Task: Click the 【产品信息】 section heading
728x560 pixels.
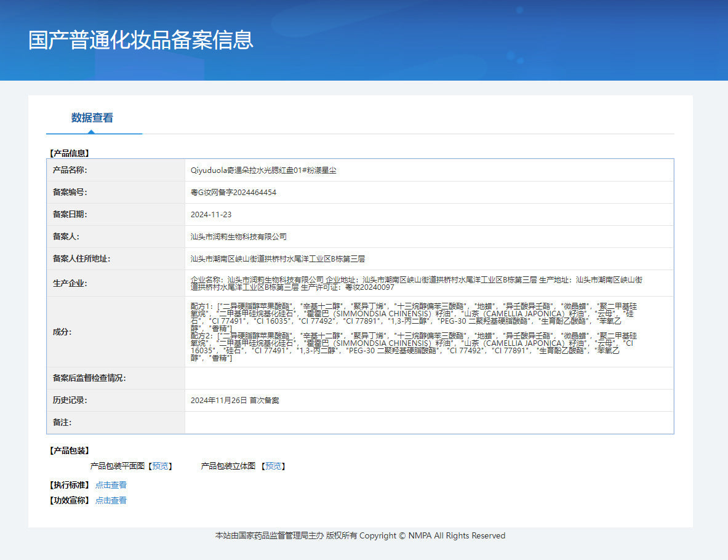Action: (x=69, y=153)
